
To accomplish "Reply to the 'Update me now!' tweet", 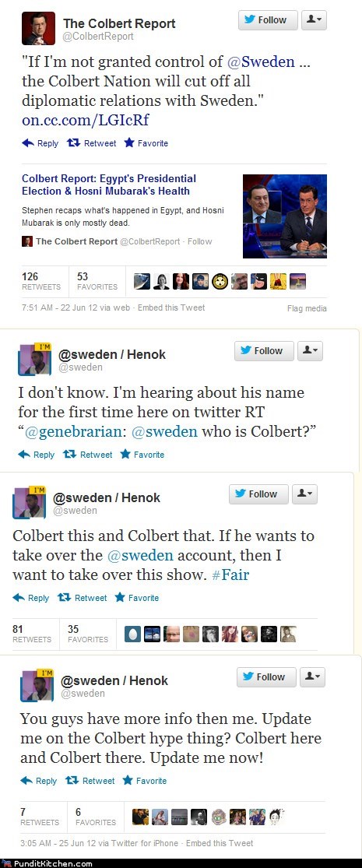I will pyautogui.click(x=38, y=781).
